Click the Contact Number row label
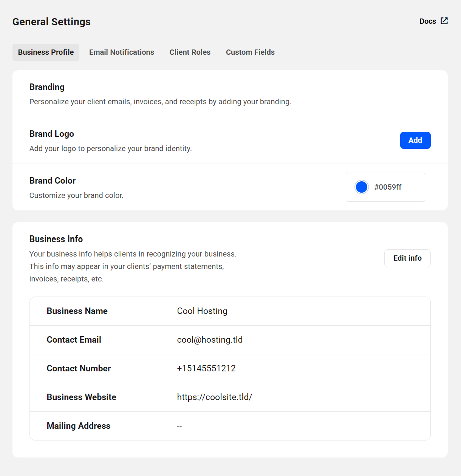The width and height of the screenshot is (461, 476). tap(79, 368)
